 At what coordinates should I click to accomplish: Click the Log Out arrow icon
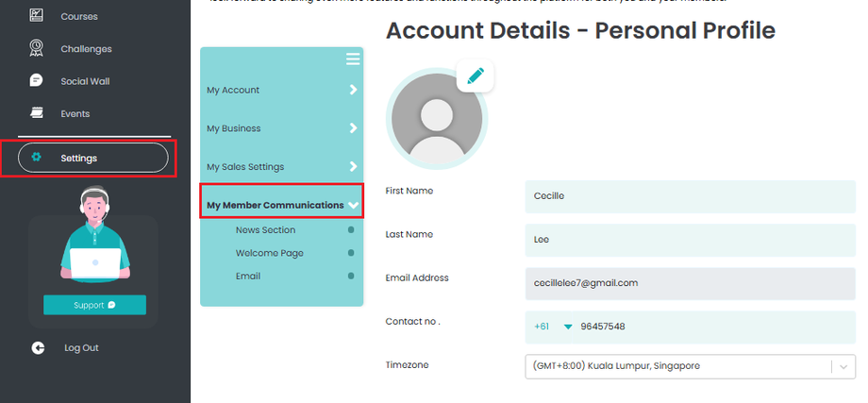pyautogui.click(x=38, y=348)
